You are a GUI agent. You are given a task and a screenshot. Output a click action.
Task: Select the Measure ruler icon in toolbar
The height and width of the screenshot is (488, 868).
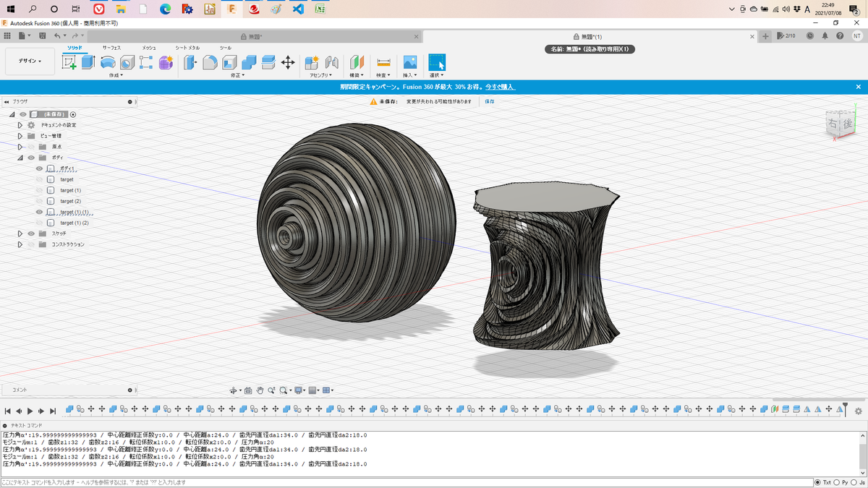[x=383, y=63]
